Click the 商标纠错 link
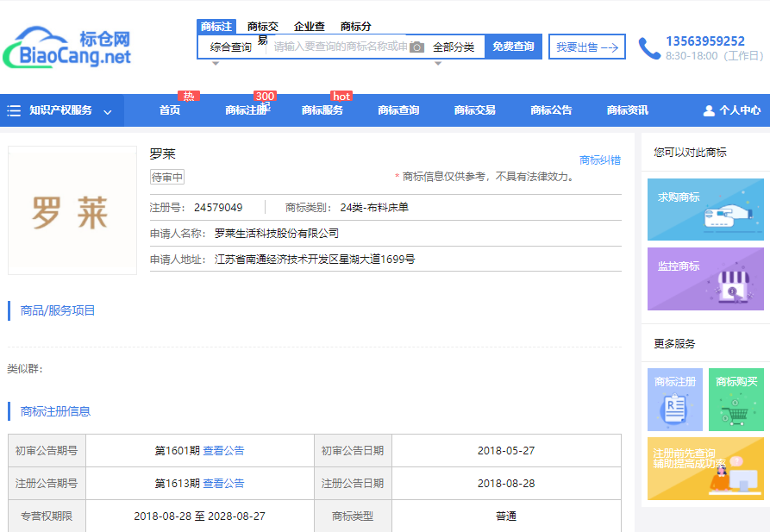This screenshot has height=532, width=770. pyautogui.click(x=600, y=160)
